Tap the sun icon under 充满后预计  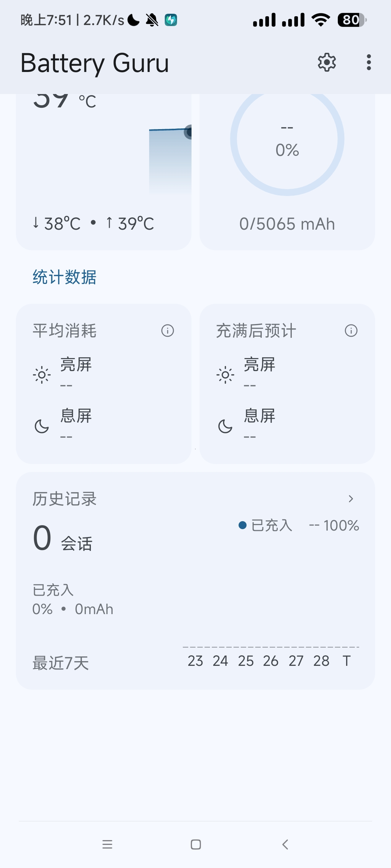coord(225,375)
